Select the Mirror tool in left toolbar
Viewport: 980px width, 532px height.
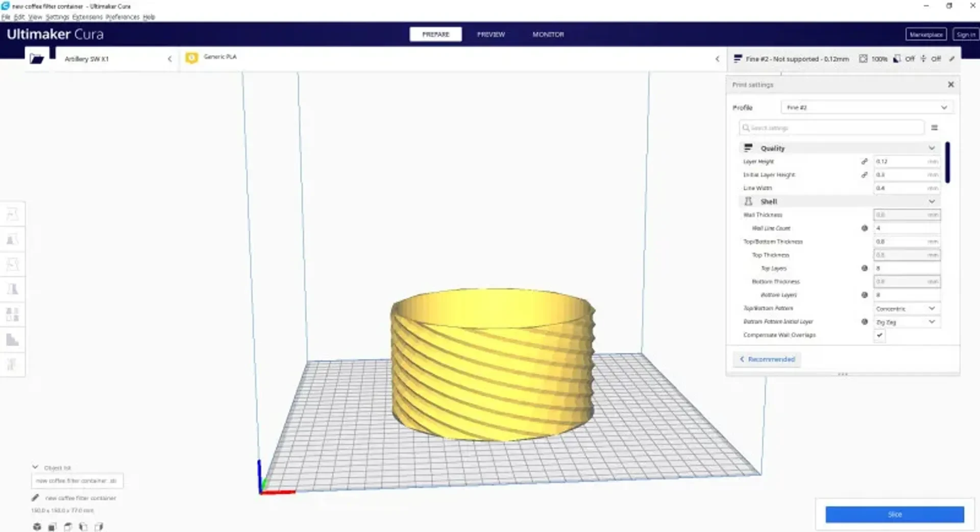(13, 289)
